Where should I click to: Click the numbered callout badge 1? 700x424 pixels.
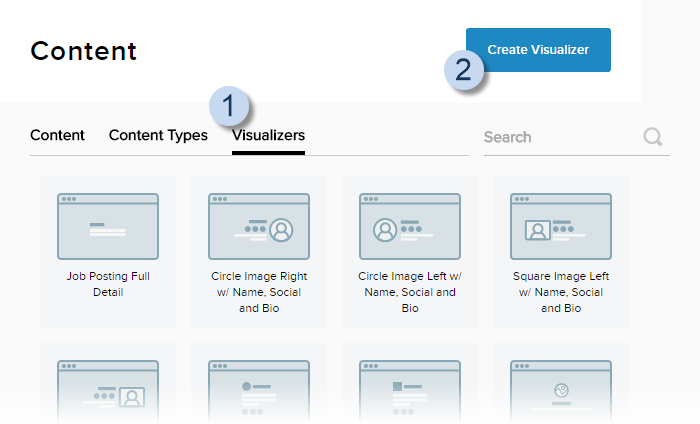point(231,104)
